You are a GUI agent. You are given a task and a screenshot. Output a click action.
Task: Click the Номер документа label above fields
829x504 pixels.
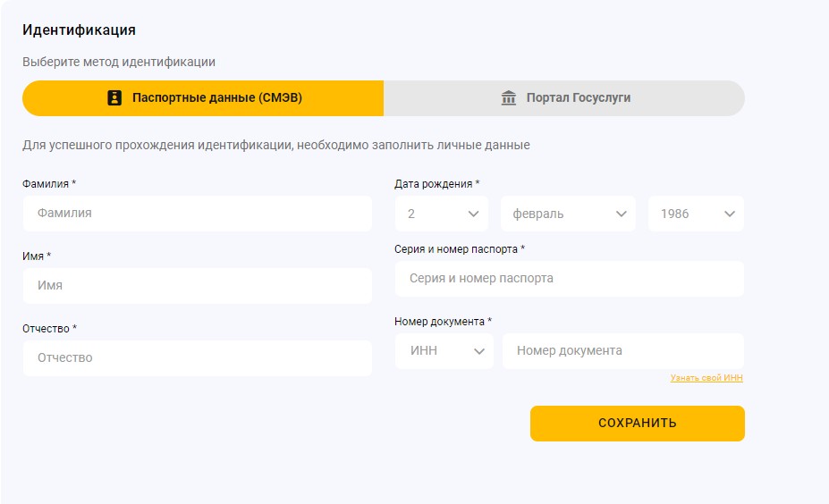pyautogui.click(x=443, y=321)
